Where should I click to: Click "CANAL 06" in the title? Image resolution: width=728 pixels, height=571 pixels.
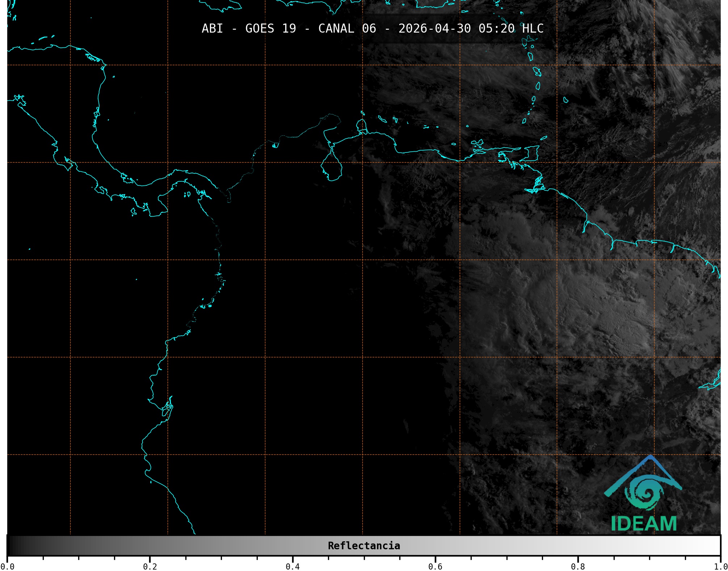347,29
